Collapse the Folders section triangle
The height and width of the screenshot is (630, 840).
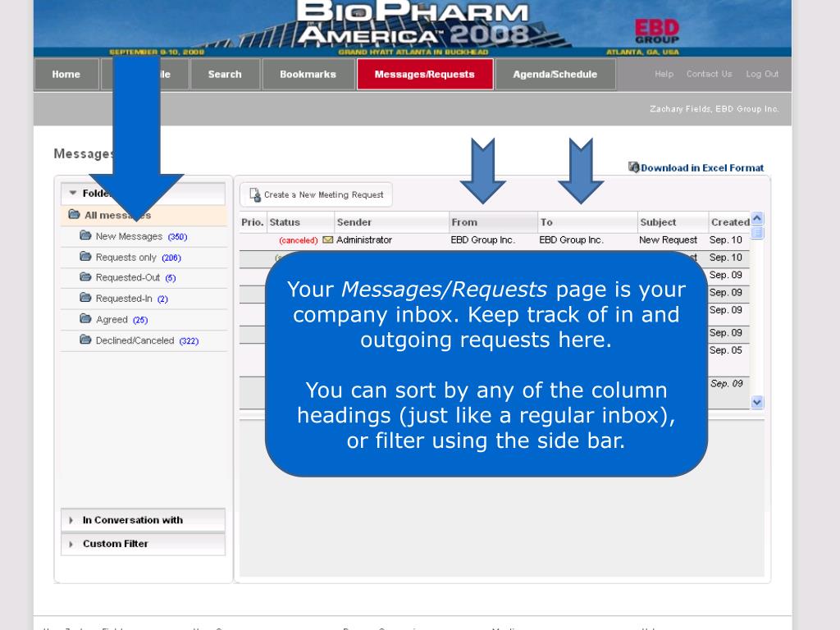(73, 193)
